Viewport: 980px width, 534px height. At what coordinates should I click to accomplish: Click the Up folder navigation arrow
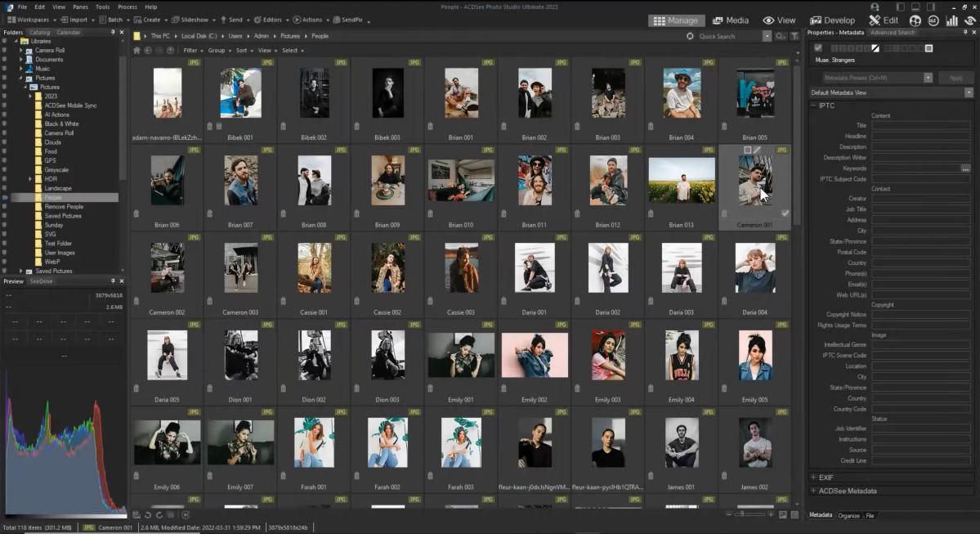171,51
